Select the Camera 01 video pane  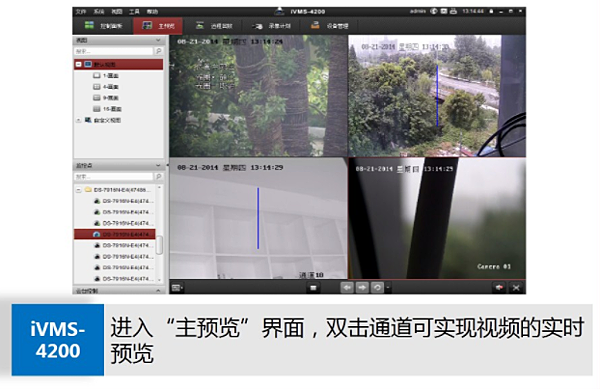tap(437, 218)
